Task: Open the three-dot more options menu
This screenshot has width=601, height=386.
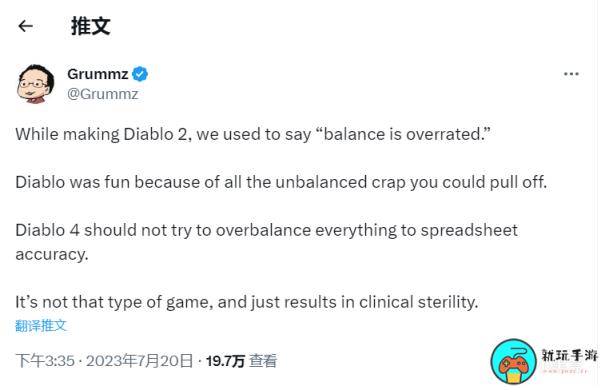Action: (571, 74)
